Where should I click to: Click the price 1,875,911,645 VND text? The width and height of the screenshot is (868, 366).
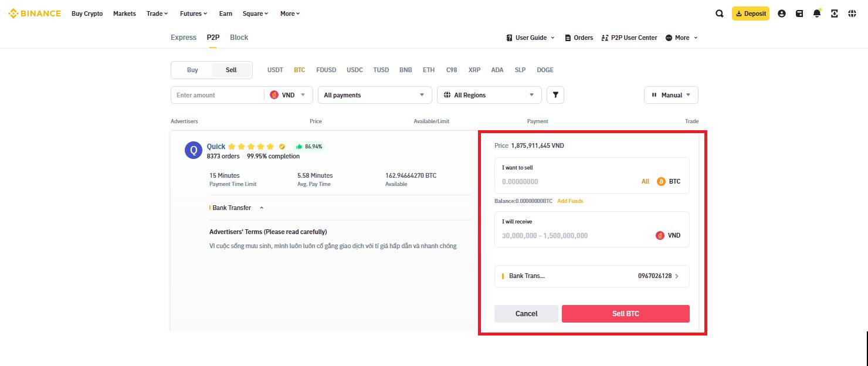(537, 145)
